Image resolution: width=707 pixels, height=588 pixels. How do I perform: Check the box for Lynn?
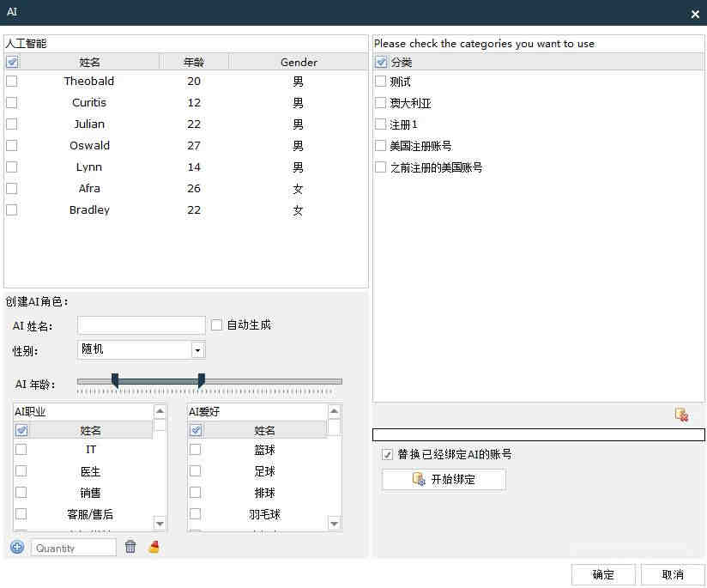coord(12,167)
